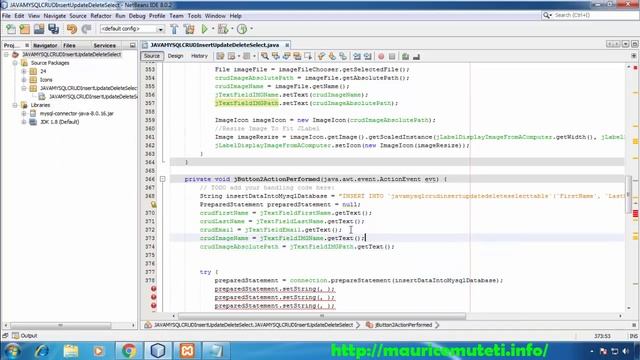Click the Toggle Highlight Search icon
The image size is (640, 360).
coord(297,56)
